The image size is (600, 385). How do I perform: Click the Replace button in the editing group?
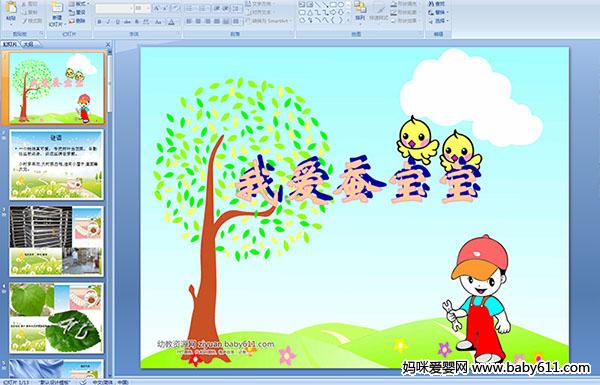coord(437,12)
